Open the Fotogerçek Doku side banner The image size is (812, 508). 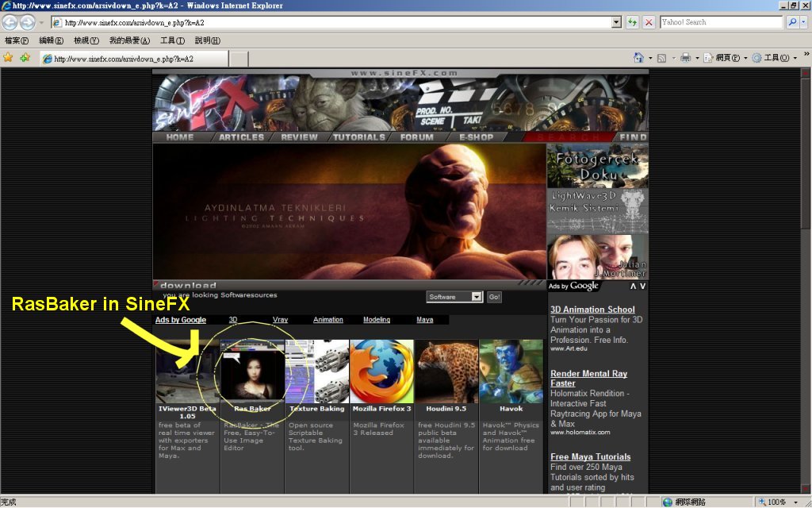pos(598,167)
